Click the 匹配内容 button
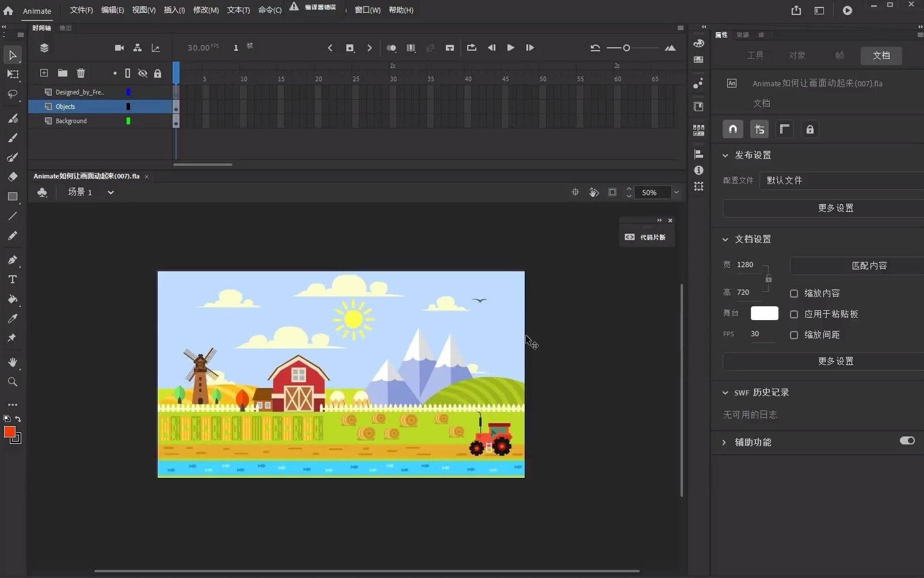Viewport: 924px width, 578px height. tap(869, 266)
